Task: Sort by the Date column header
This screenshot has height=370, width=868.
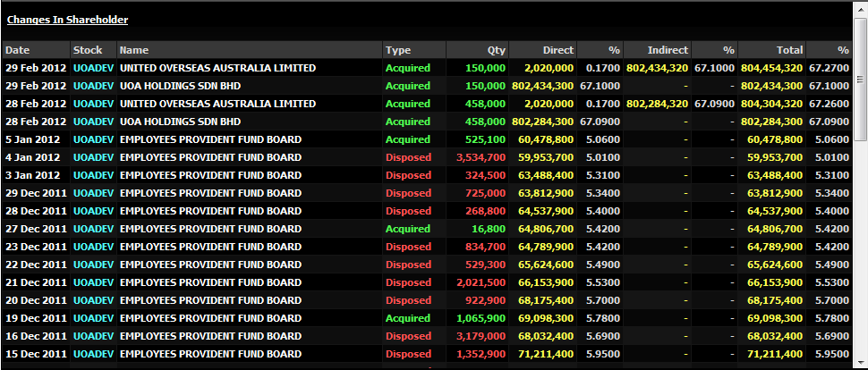Action: (37, 50)
